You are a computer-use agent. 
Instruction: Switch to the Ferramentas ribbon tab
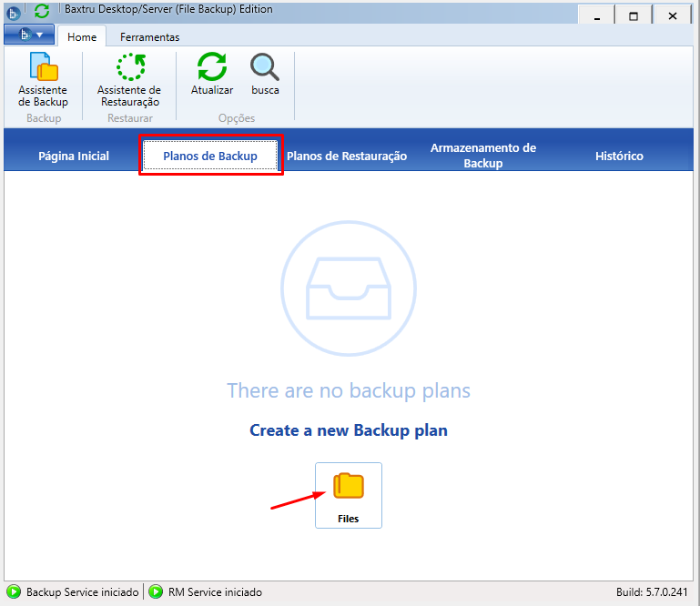(149, 36)
